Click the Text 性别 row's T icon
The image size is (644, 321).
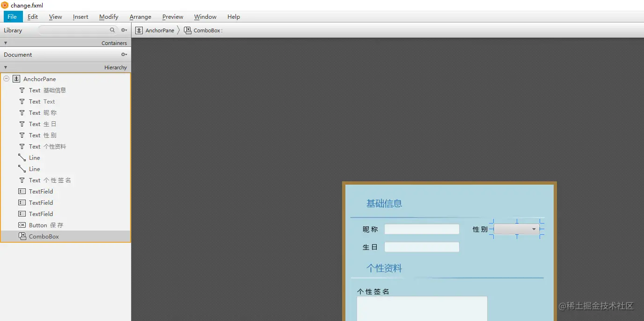[x=22, y=135]
